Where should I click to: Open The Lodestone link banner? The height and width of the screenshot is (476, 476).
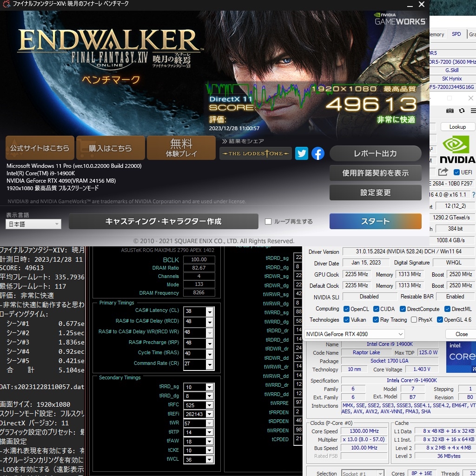click(x=255, y=153)
